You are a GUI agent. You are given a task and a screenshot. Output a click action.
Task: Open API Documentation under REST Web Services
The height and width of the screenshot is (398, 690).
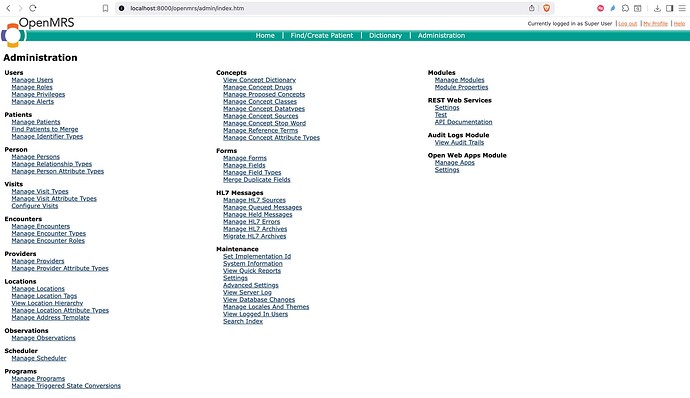(x=463, y=122)
